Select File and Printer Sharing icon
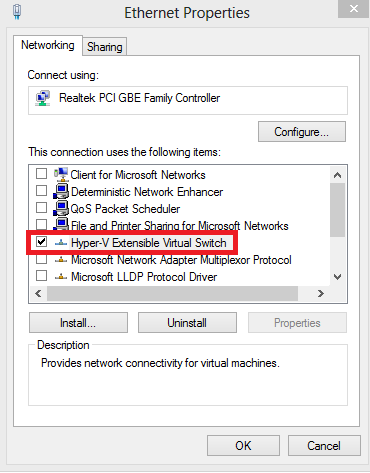This screenshot has height=473, width=370. coord(61,224)
